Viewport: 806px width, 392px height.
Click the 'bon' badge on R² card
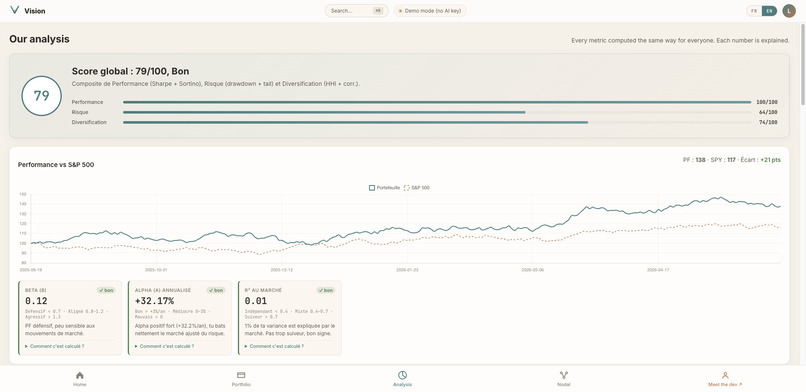(x=326, y=290)
